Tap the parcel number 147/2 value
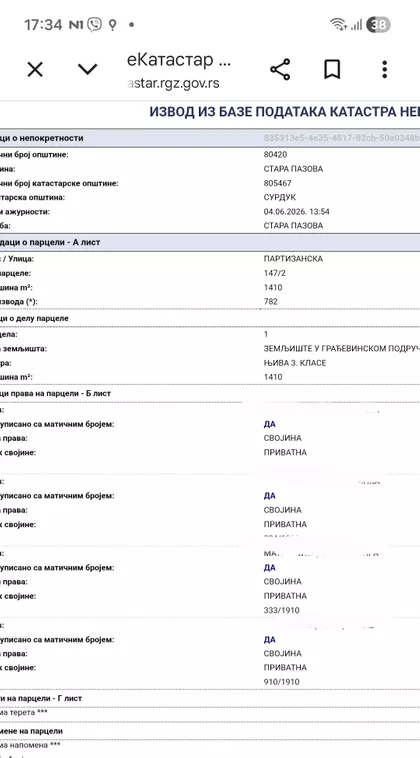 click(x=273, y=273)
